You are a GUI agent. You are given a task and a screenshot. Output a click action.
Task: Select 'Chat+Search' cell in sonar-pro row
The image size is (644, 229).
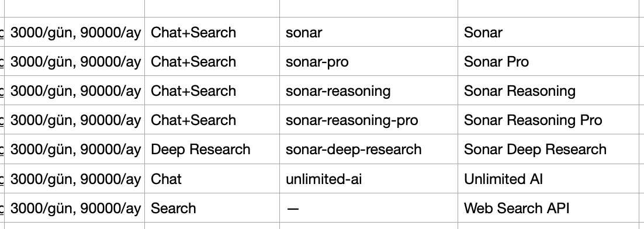coord(212,61)
